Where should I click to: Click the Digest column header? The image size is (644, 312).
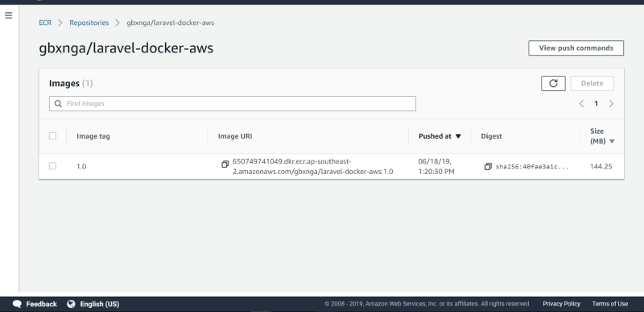(492, 136)
